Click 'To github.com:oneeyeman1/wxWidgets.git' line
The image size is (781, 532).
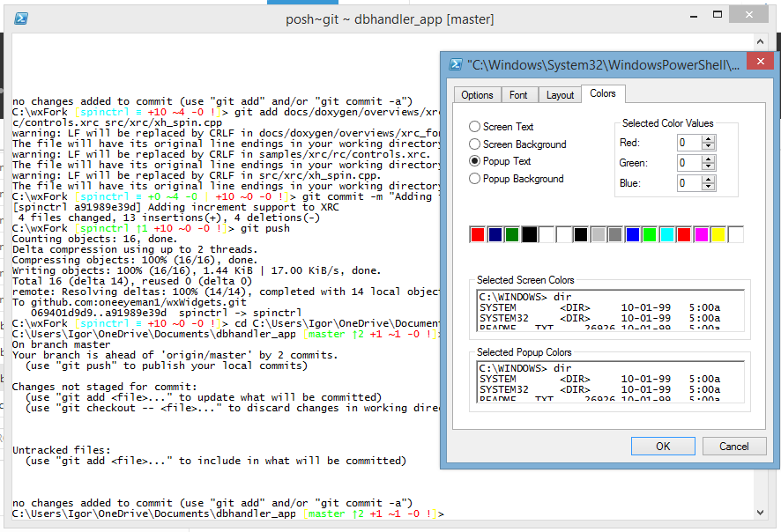(x=129, y=302)
